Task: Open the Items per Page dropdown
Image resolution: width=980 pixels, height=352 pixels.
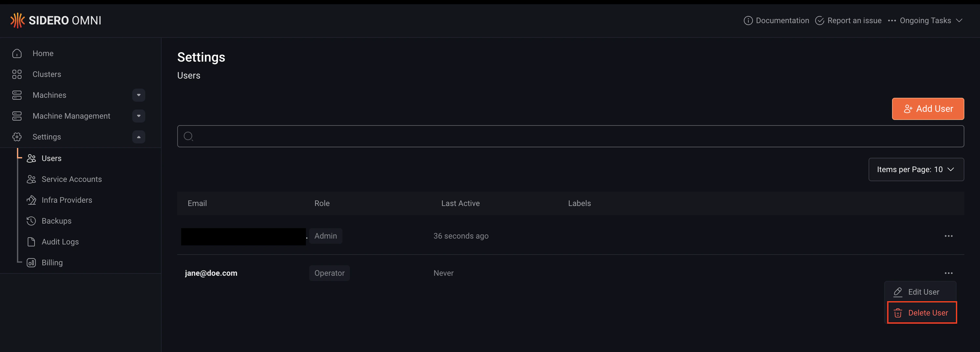Action: point(916,169)
